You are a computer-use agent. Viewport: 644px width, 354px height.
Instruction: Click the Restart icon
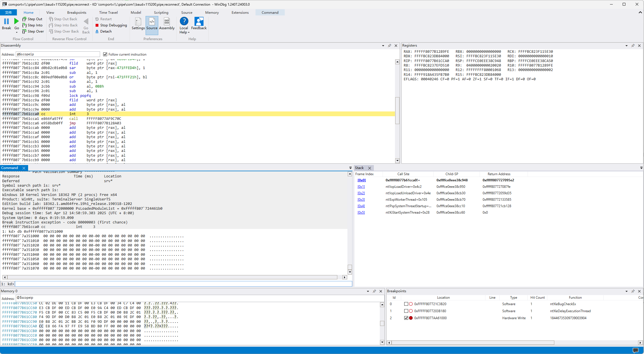coord(97,19)
